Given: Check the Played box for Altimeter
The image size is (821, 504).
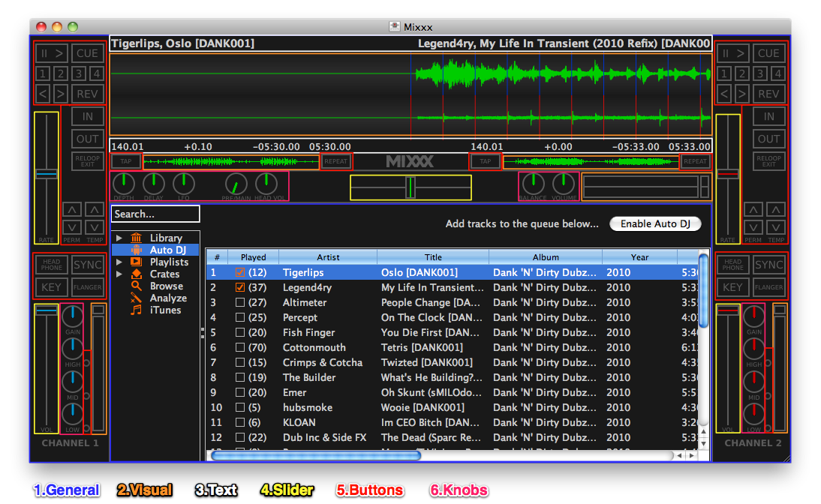Looking at the screenshot, I should (x=240, y=302).
